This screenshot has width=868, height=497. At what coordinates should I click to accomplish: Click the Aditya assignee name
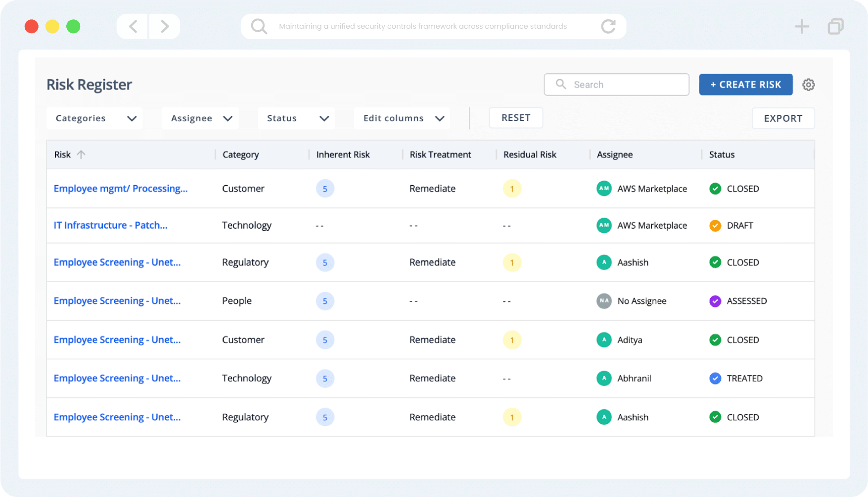coord(630,340)
